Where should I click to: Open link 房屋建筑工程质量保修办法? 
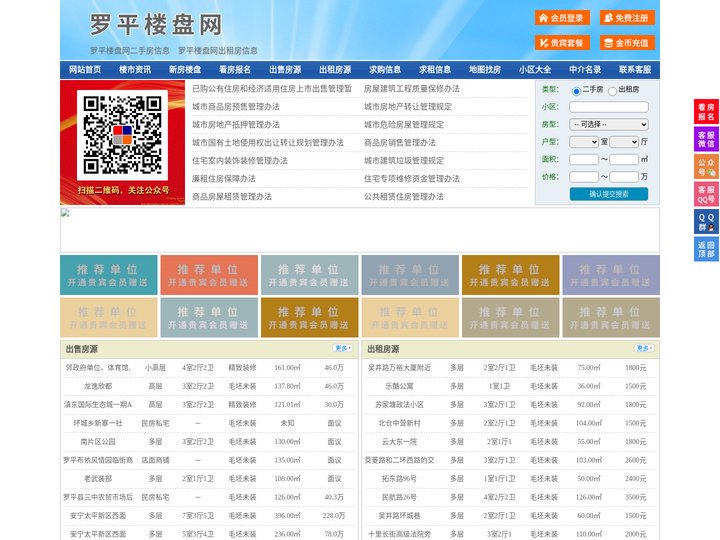click(412, 89)
